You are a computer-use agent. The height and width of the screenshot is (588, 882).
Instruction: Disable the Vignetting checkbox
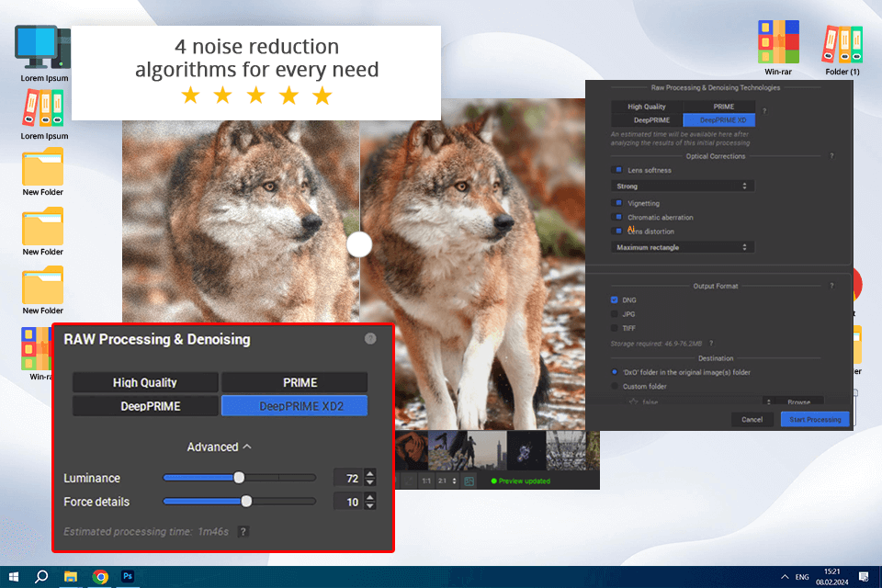coord(618,203)
